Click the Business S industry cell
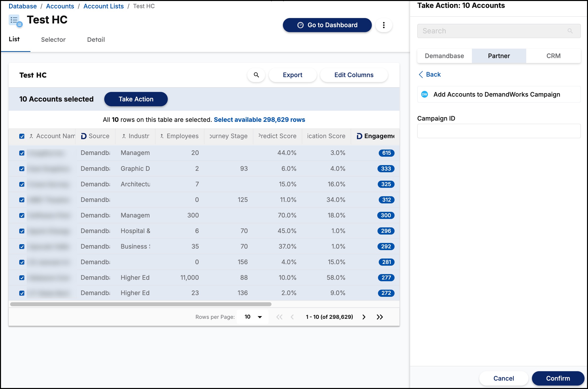The height and width of the screenshot is (389, 588). [x=135, y=246]
